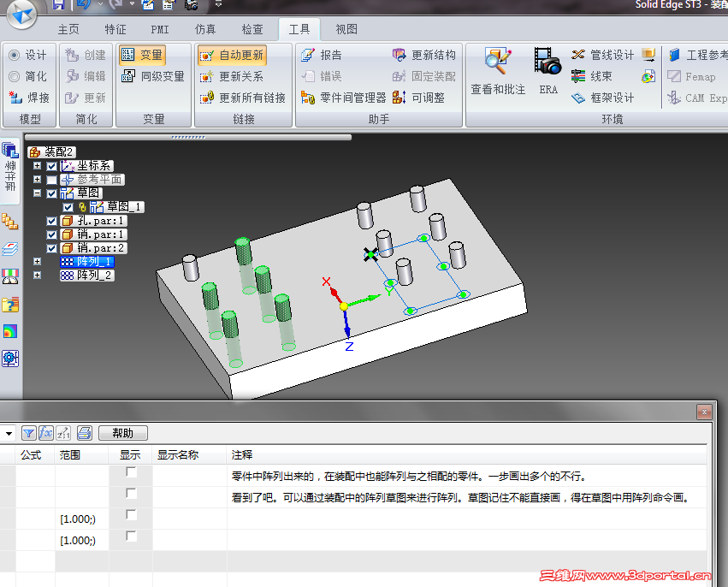Screen dimensions: 728x587
Task: Open the layers sidebar icon
Action: pos(9,249)
